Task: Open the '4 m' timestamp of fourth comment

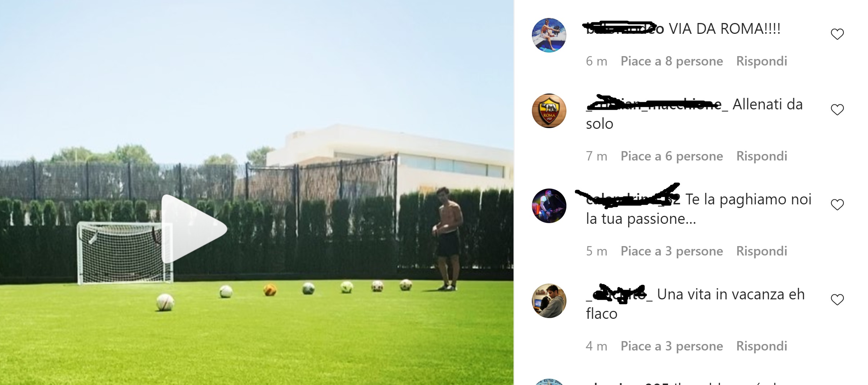Action: pyautogui.click(x=596, y=346)
